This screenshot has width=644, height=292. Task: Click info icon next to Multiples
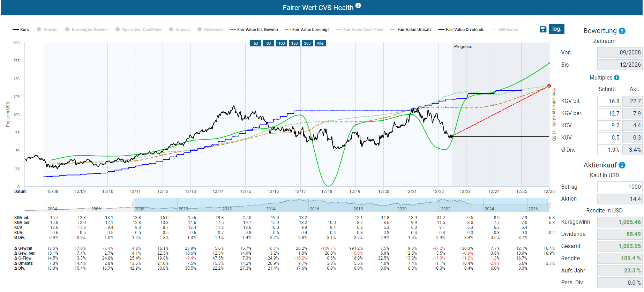(616, 78)
